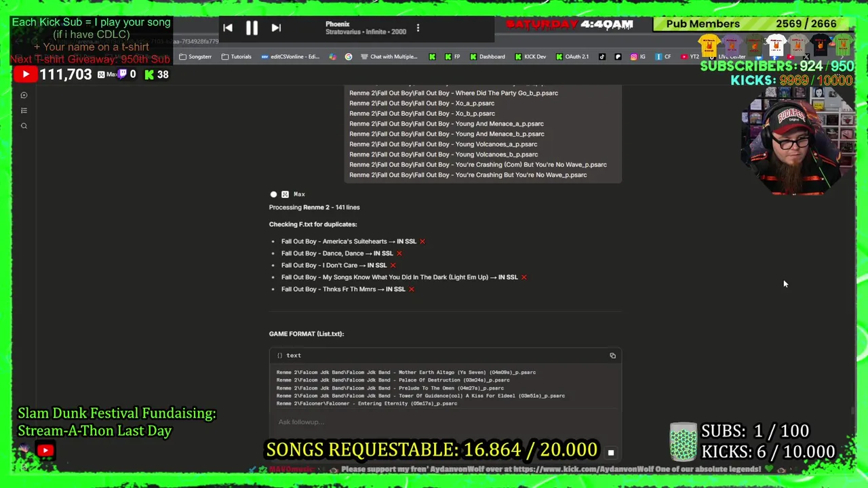Click the red YouTube overlay icon
This screenshot has height=488, width=868.
click(x=25, y=75)
